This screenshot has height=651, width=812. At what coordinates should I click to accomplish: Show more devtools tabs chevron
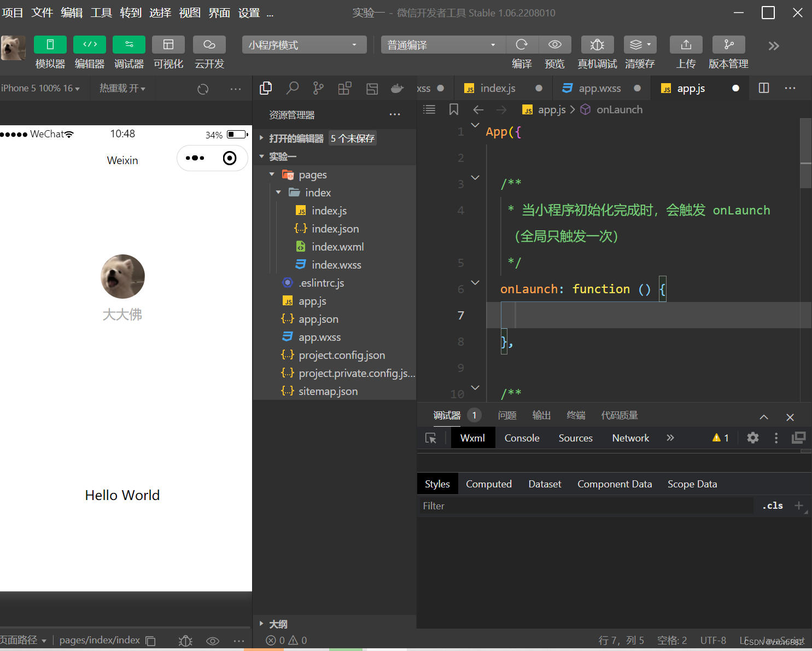(x=670, y=438)
